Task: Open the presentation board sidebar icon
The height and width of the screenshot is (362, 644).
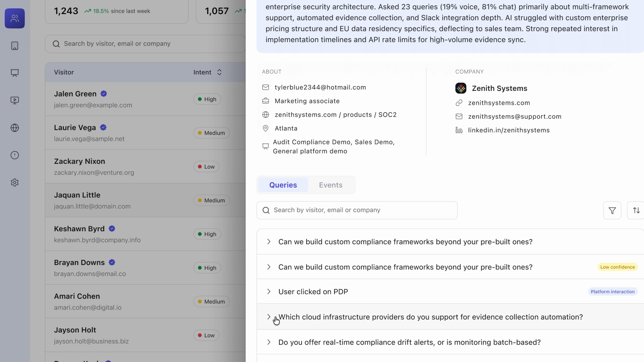Action: tap(15, 73)
